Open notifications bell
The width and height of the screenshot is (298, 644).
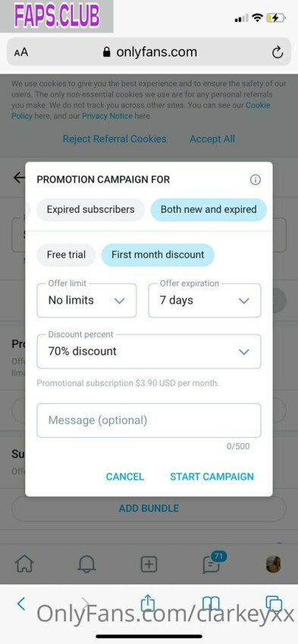(86, 564)
